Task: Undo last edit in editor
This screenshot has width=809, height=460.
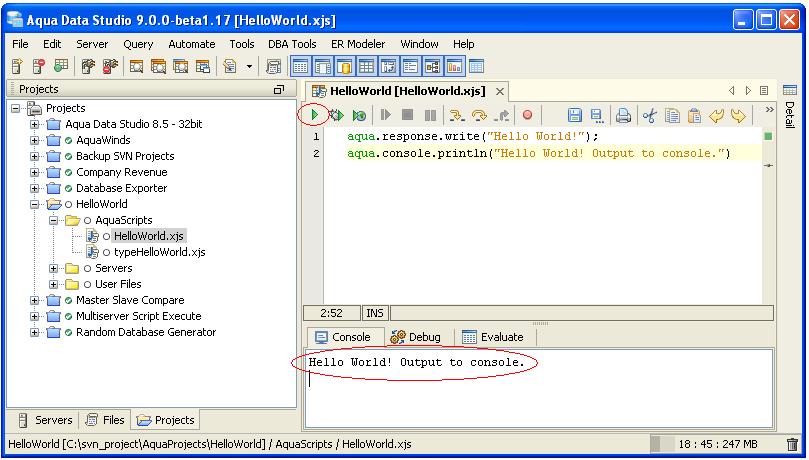Action: click(717, 115)
